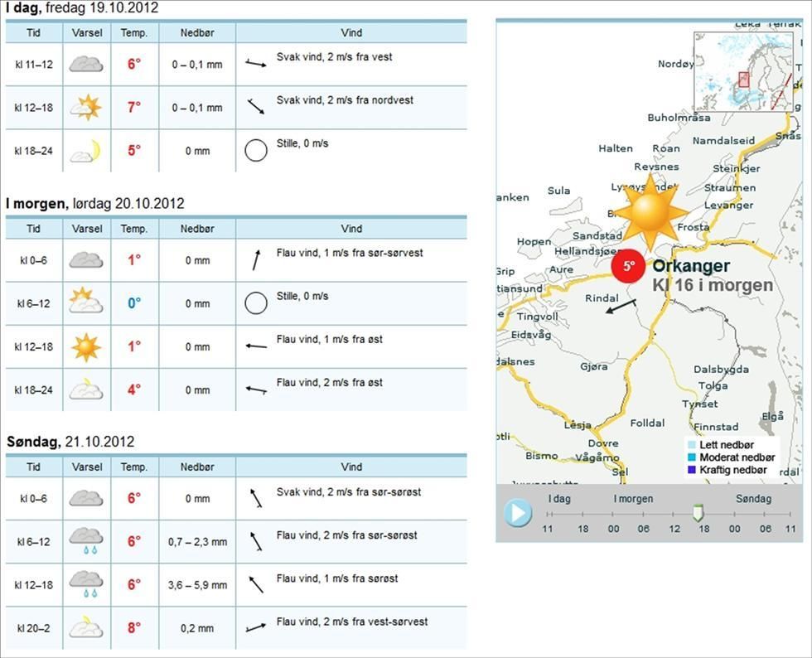Click the Lett nedbør legend square
The image size is (812, 658).
click(691, 444)
